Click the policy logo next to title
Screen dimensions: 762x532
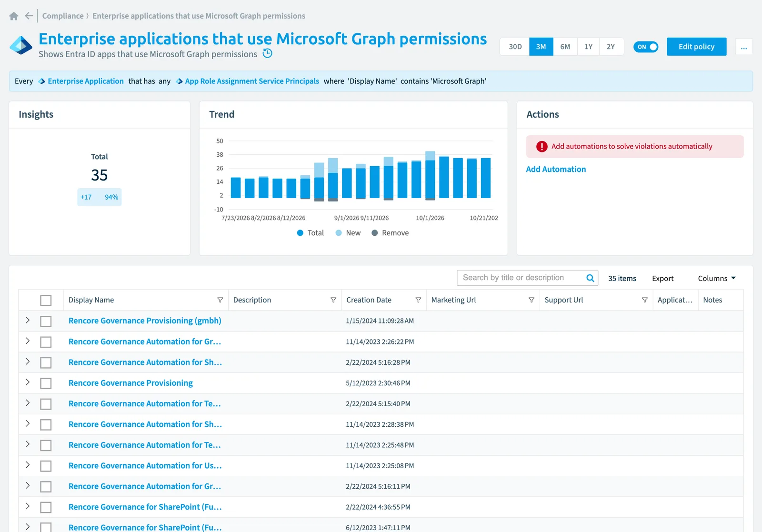pos(21,46)
